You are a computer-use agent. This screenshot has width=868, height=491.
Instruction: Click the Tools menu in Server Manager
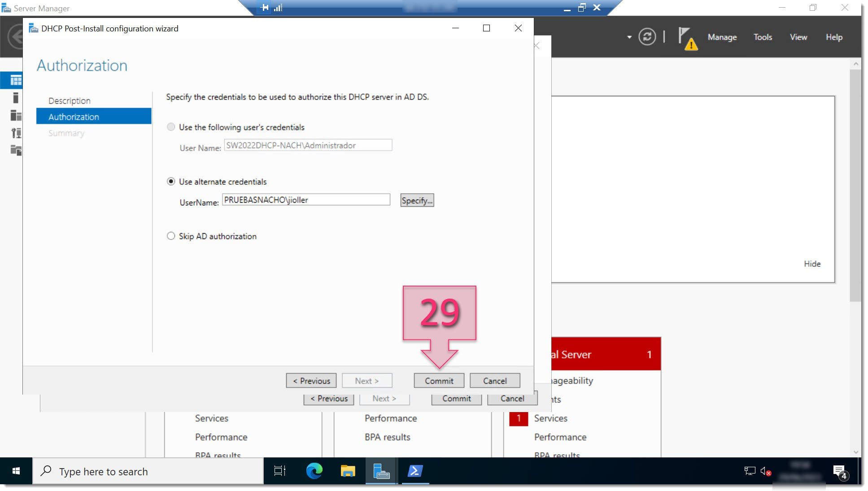click(x=763, y=37)
